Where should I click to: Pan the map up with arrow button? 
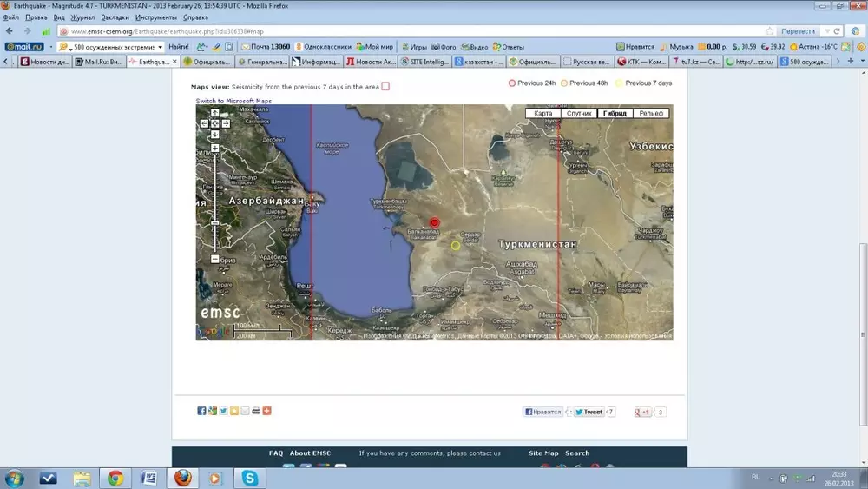215,112
